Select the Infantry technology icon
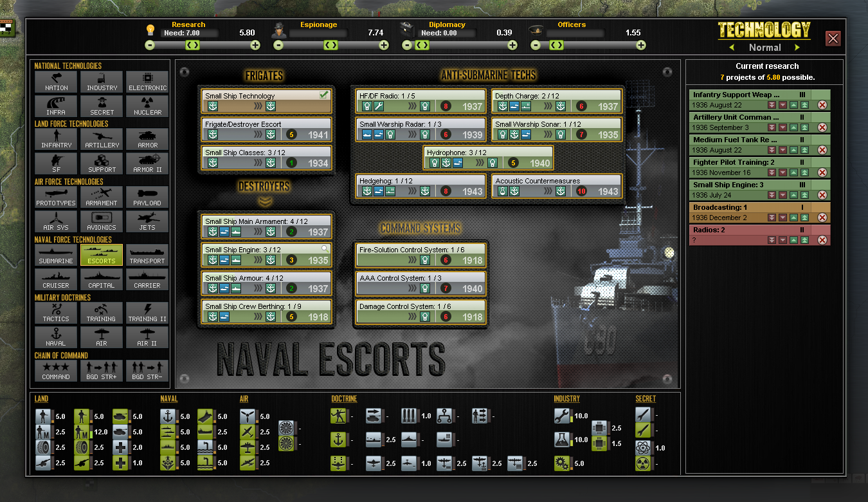Screen dimensions: 868x502 coord(56,140)
